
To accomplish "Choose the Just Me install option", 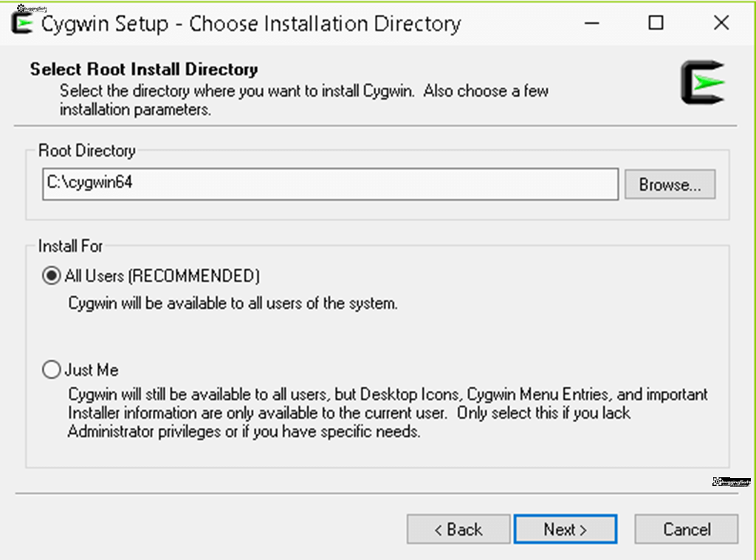I will (51, 370).
